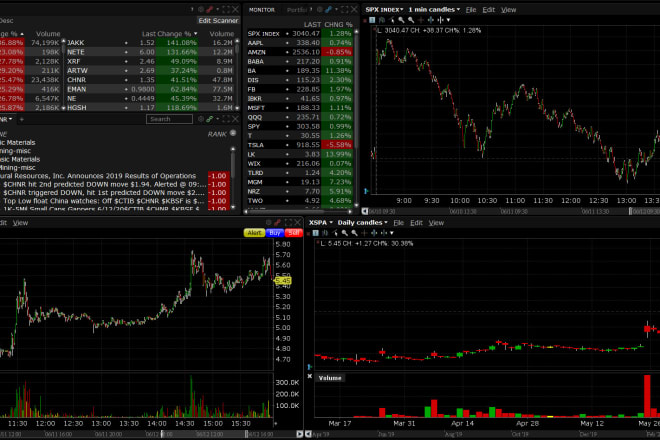Click the news Search input field
The image size is (660, 440).
coord(169,119)
